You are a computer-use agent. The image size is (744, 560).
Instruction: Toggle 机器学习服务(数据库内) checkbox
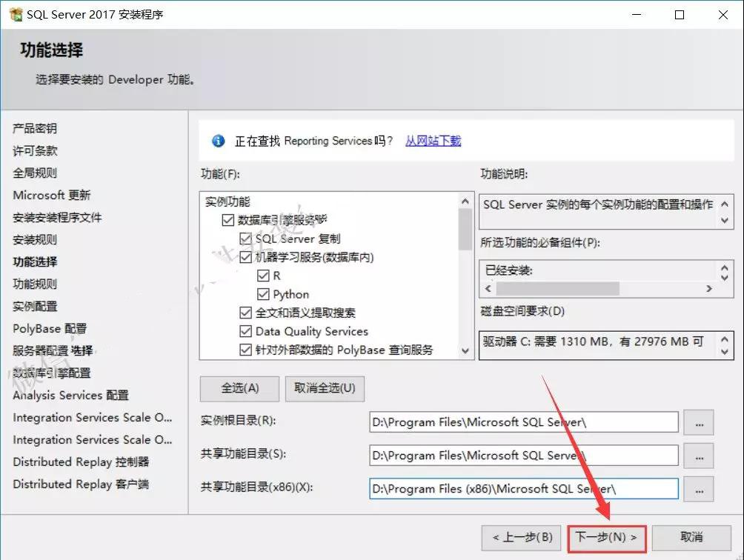point(245,257)
